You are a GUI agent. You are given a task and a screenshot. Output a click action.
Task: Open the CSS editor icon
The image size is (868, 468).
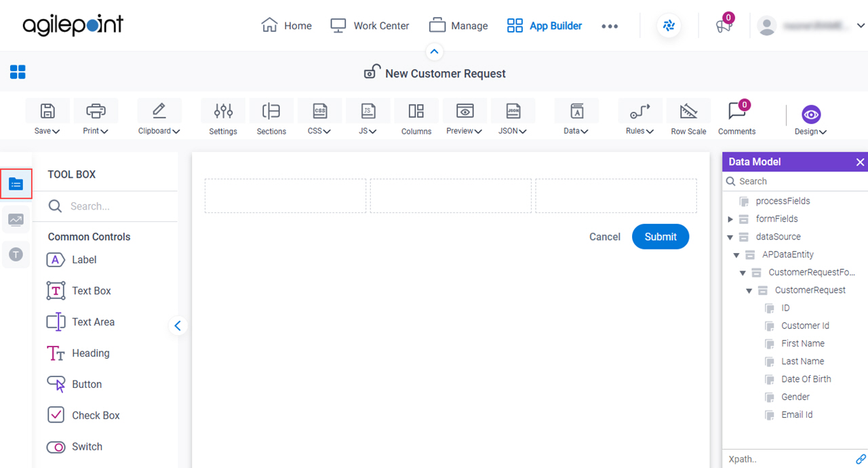319,111
